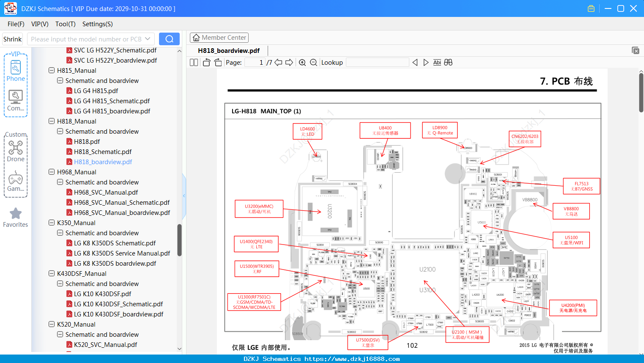Select H818_boardview.pdf in the file tree
This screenshot has width=644, height=363.
coord(103,162)
